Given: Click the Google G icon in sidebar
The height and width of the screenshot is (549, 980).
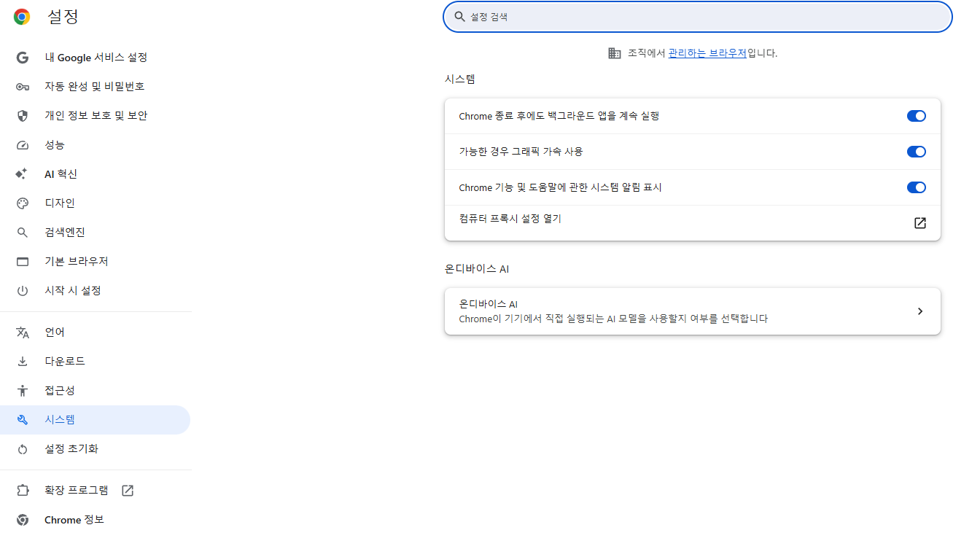Looking at the screenshot, I should [23, 58].
